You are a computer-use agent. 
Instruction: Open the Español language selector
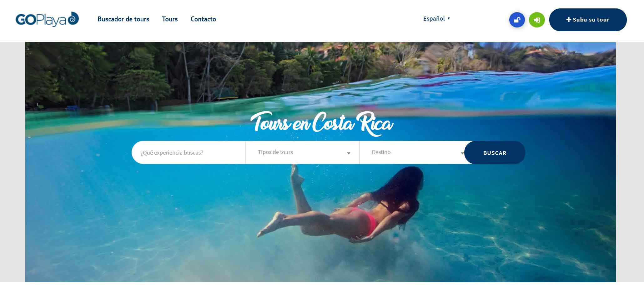coord(436,18)
